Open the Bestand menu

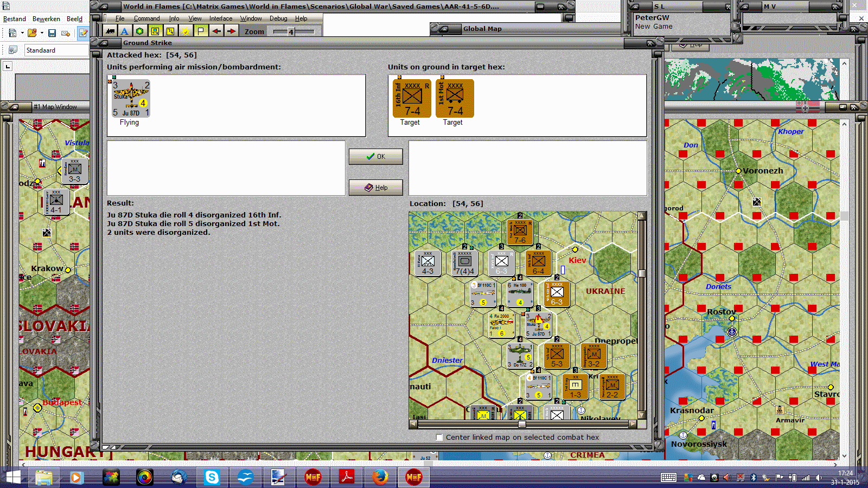pyautogui.click(x=15, y=19)
